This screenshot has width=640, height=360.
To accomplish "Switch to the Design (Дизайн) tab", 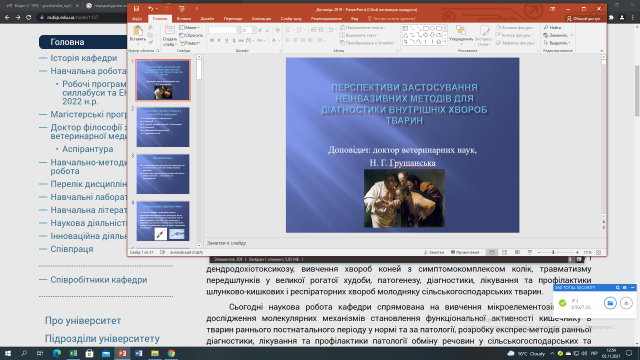I will coord(207,19).
